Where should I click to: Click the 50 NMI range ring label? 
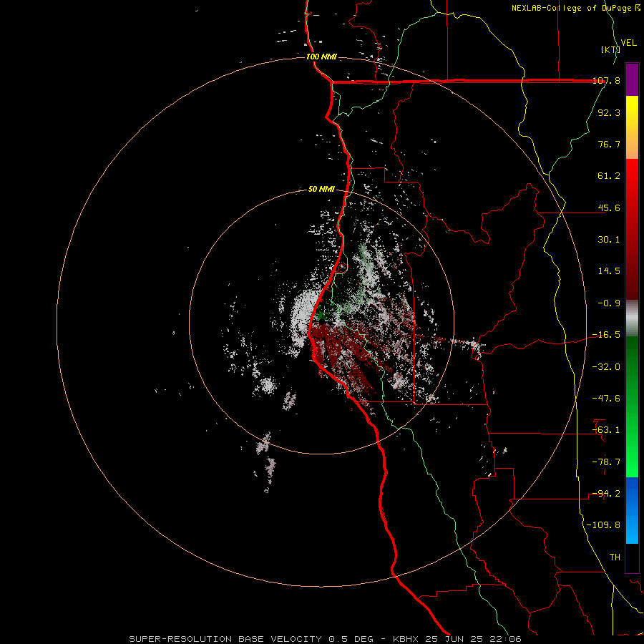(321, 189)
